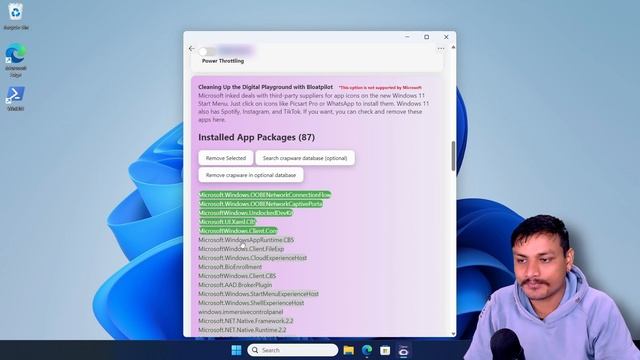Click the running app icon in taskbar
Image resolution: width=640 pixels, height=360 pixels.
[x=403, y=351]
